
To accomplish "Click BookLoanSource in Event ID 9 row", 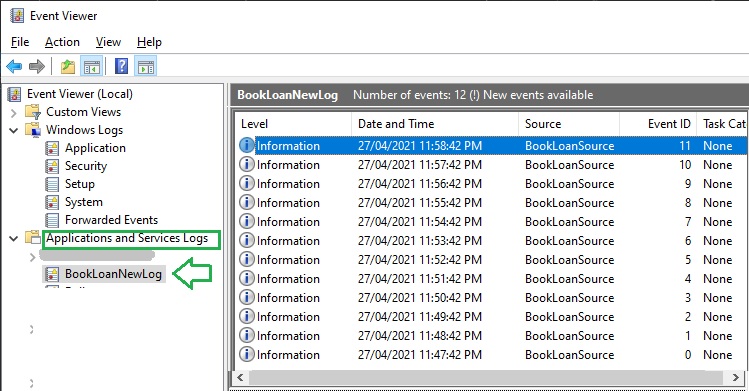I will (569, 184).
